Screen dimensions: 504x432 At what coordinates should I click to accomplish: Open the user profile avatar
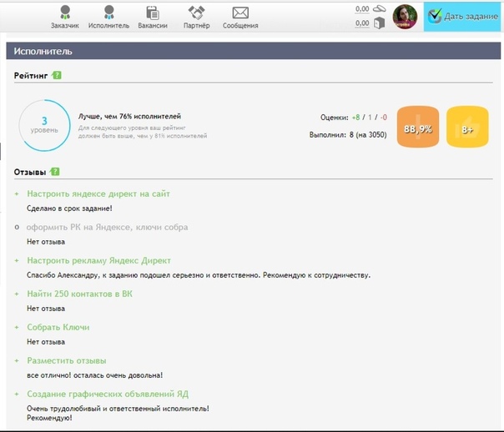point(405,17)
